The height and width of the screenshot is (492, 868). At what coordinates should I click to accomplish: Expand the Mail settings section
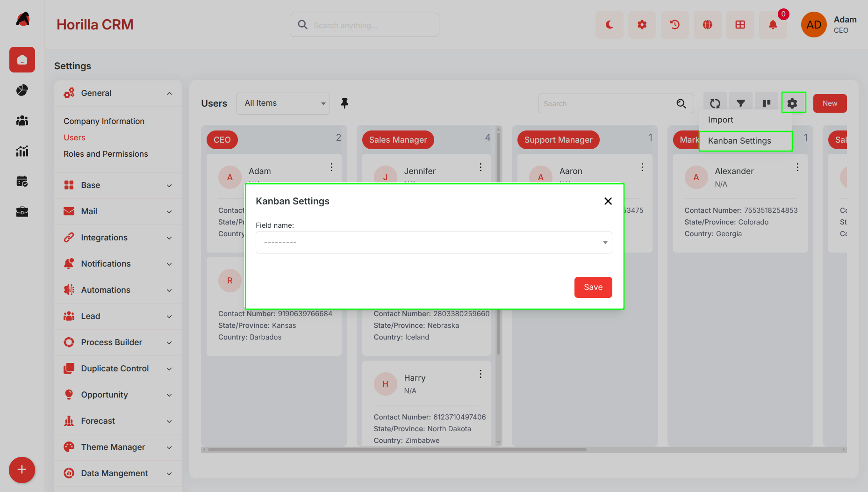[x=118, y=211]
